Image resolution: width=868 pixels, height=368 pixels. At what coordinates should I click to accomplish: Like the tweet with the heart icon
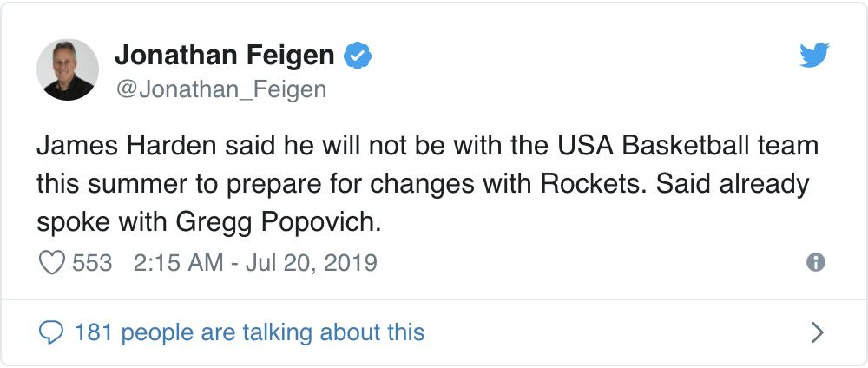click(54, 263)
